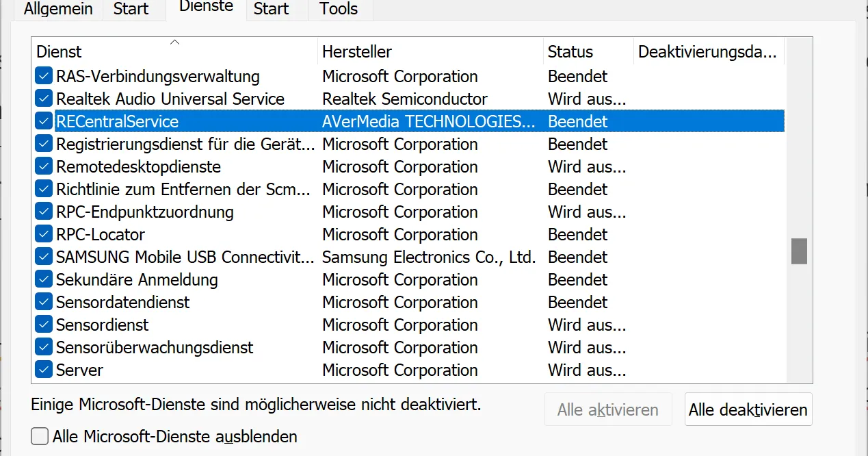Disable the Sensorüberwachungsdienst checkbox
This screenshot has width=868, height=456.
[x=44, y=347]
